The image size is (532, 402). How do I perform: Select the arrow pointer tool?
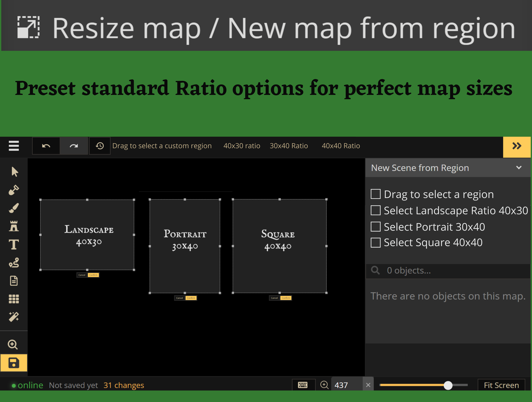click(14, 172)
